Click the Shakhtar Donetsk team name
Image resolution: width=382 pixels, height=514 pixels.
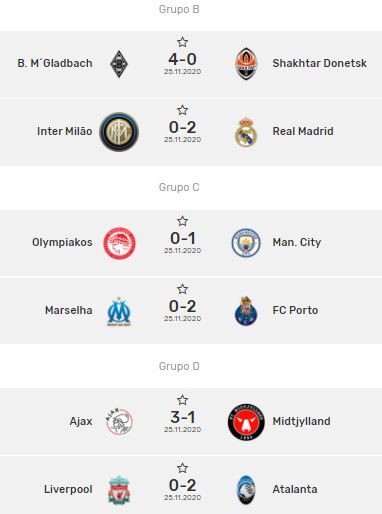(320, 63)
